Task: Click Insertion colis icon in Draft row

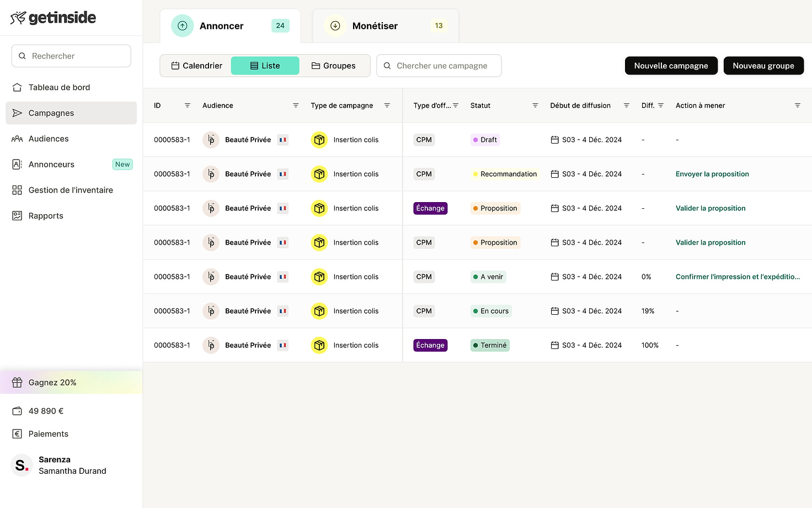Action: click(319, 140)
